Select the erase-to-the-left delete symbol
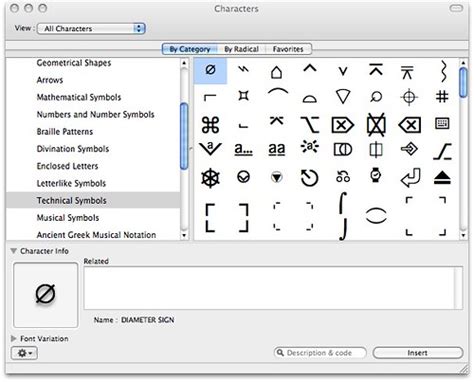Viewport: 474px width, 382px height. coord(410,125)
